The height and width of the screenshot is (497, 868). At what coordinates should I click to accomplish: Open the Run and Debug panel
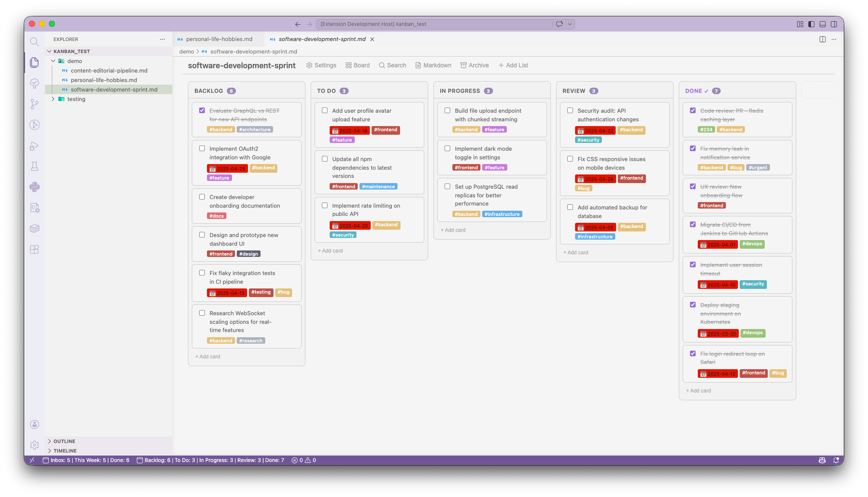click(35, 146)
